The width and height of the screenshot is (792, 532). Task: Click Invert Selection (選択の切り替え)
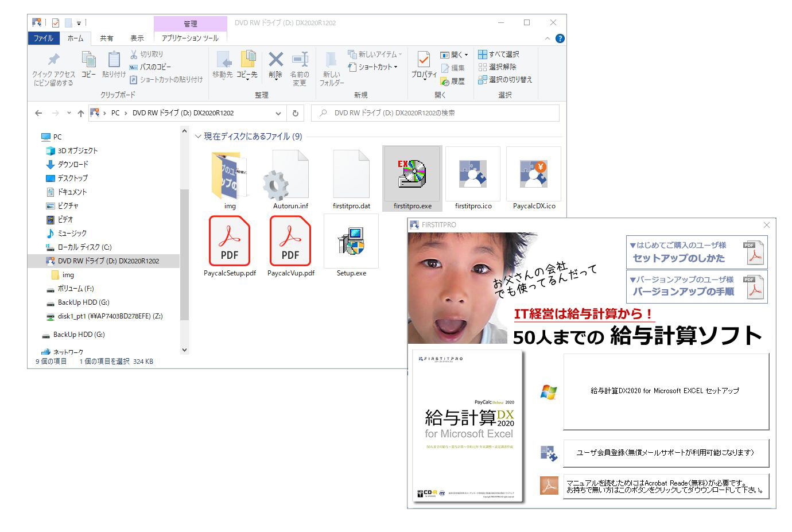[505, 79]
